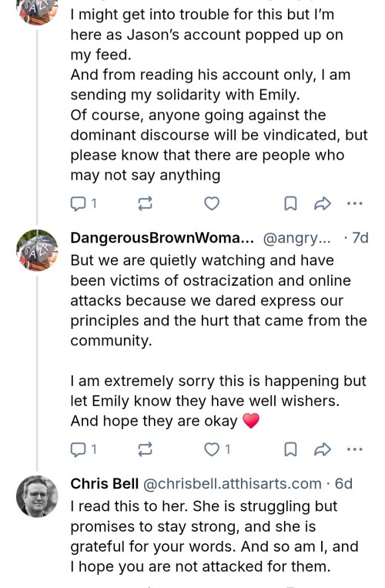Bookmark the DangerousBrownWoman second post
Image resolution: width=385 pixels, height=588 pixels.
point(290,449)
